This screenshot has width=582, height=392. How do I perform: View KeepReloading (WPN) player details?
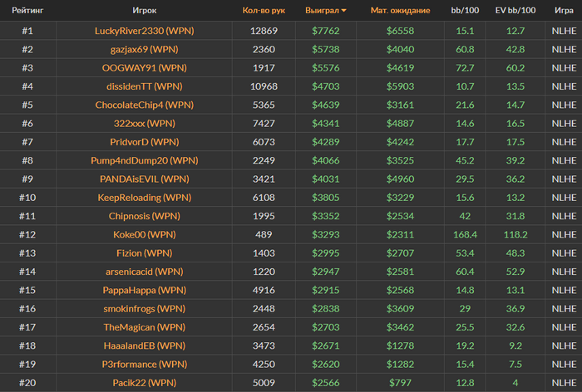coord(145,198)
